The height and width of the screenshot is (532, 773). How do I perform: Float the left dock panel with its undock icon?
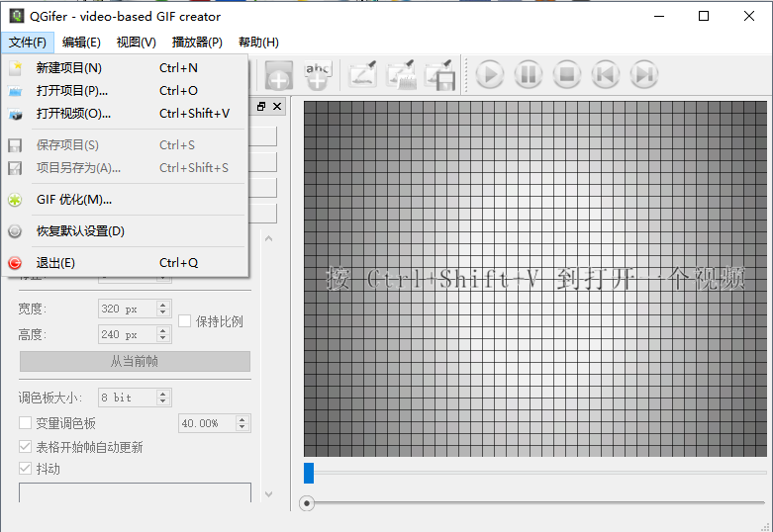point(261,107)
